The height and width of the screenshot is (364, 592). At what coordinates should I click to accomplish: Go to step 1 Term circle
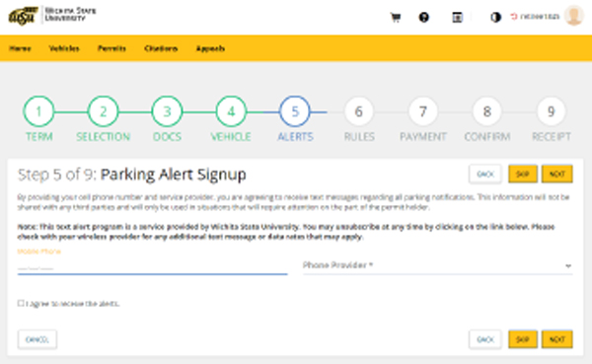click(x=38, y=111)
